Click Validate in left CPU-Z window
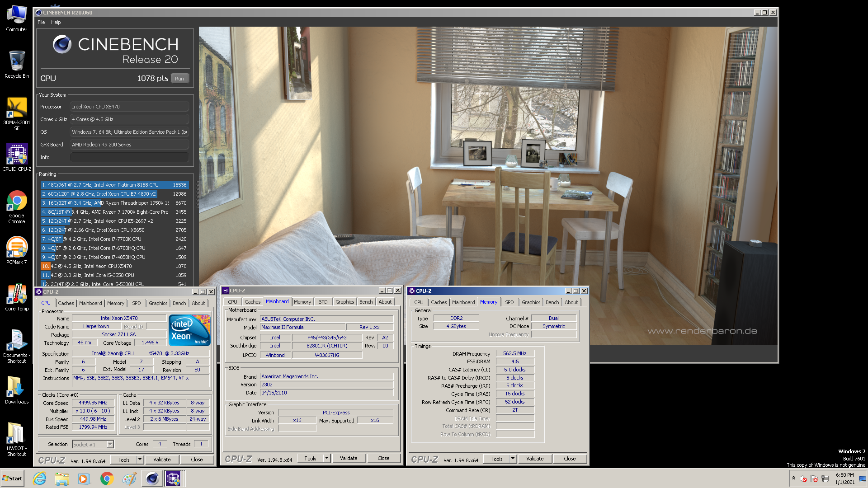 (162, 460)
